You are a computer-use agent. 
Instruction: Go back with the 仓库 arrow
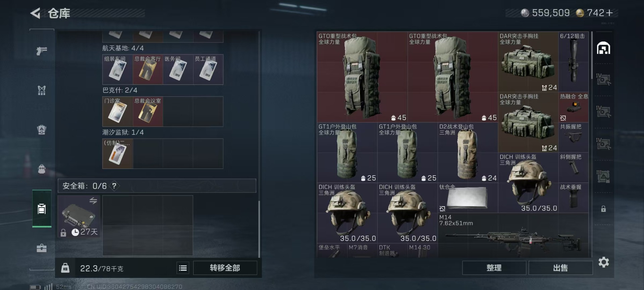coord(35,13)
